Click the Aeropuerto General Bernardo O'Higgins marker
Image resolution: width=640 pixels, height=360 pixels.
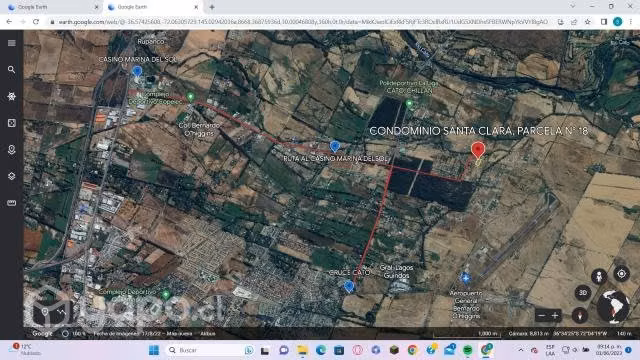(465, 278)
